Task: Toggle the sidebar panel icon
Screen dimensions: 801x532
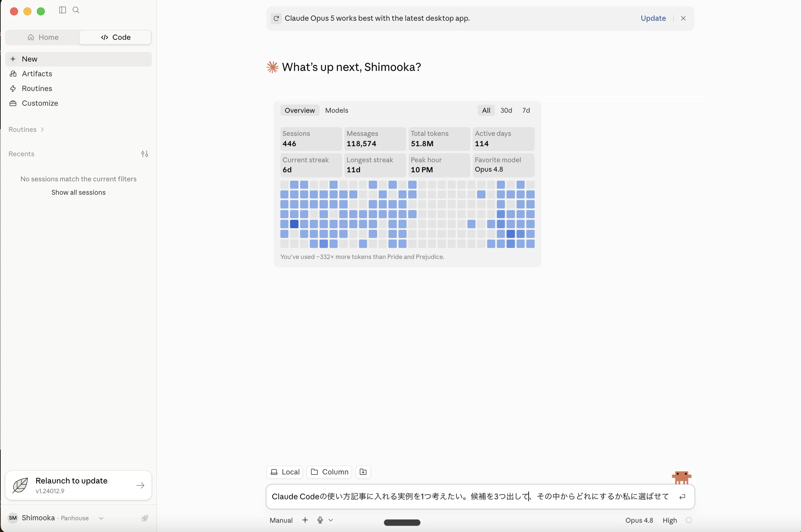Action: (x=63, y=10)
